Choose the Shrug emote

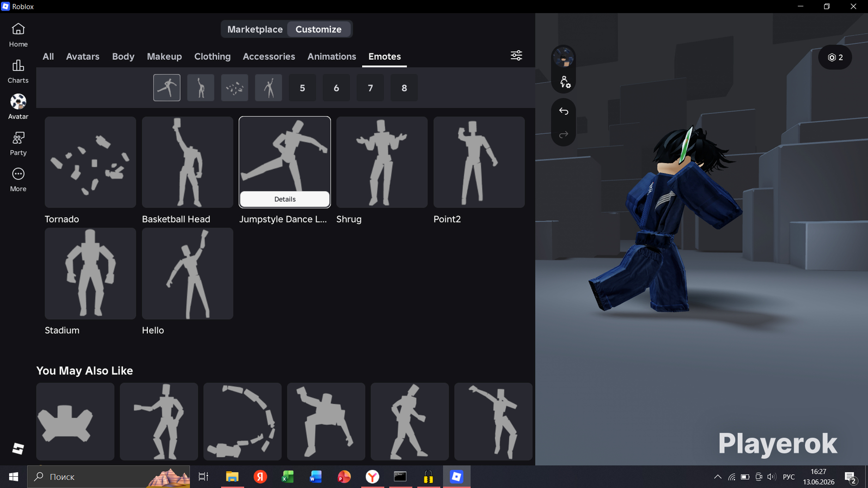tap(382, 162)
